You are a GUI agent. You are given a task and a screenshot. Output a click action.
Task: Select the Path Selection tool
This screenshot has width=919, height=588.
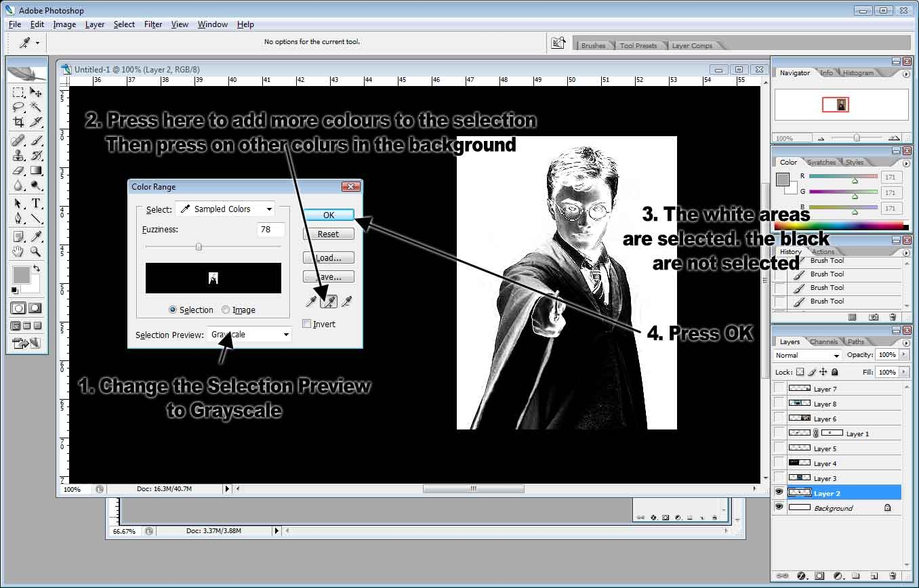[19, 204]
